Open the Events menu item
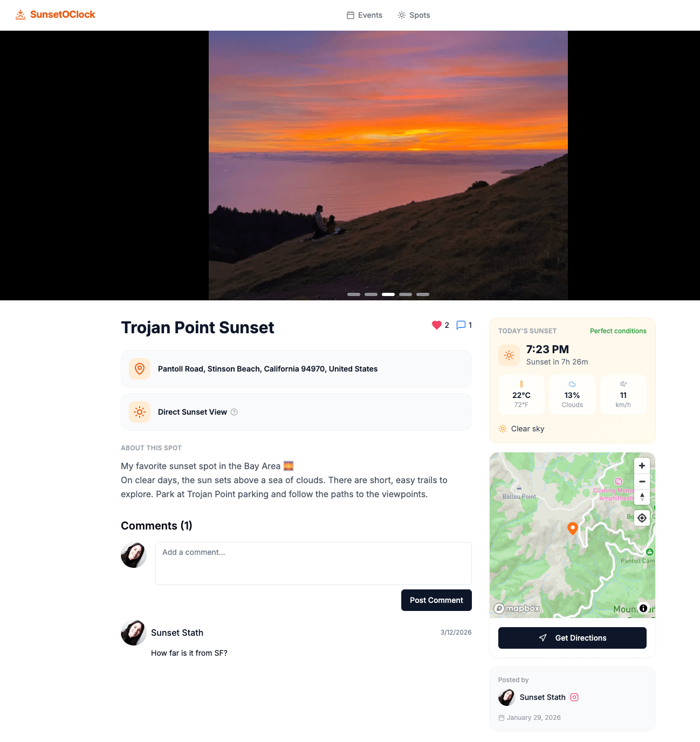This screenshot has width=700, height=742. [x=365, y=15]
